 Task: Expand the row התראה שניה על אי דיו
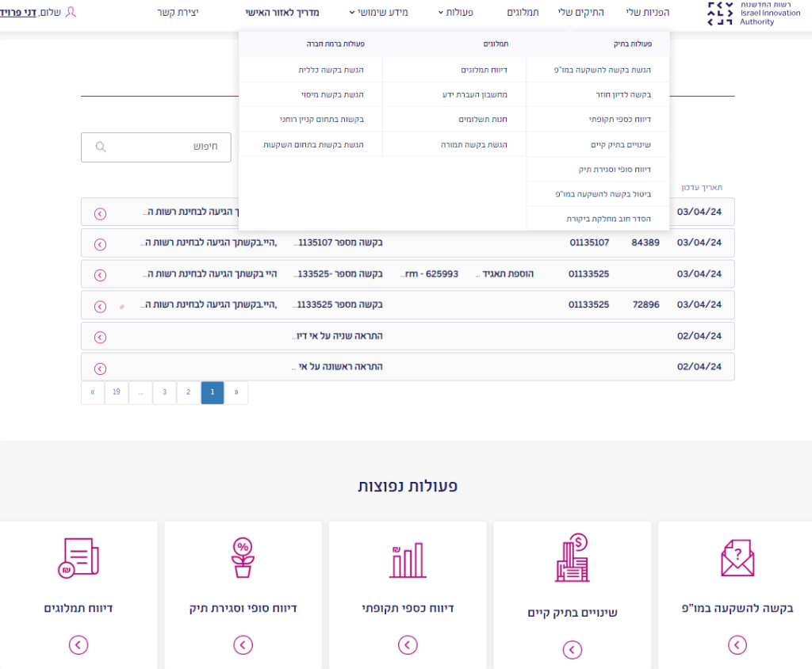click(x=100, y=337)
